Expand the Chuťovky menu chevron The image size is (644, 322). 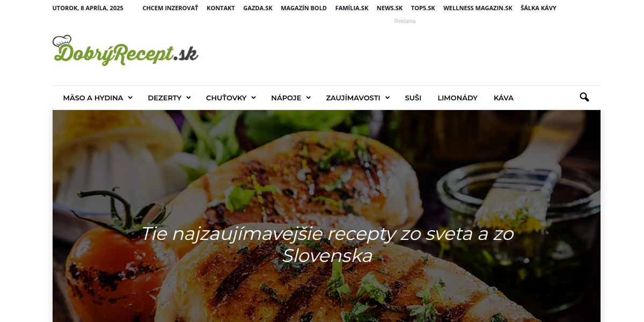(x=253, y=98)
